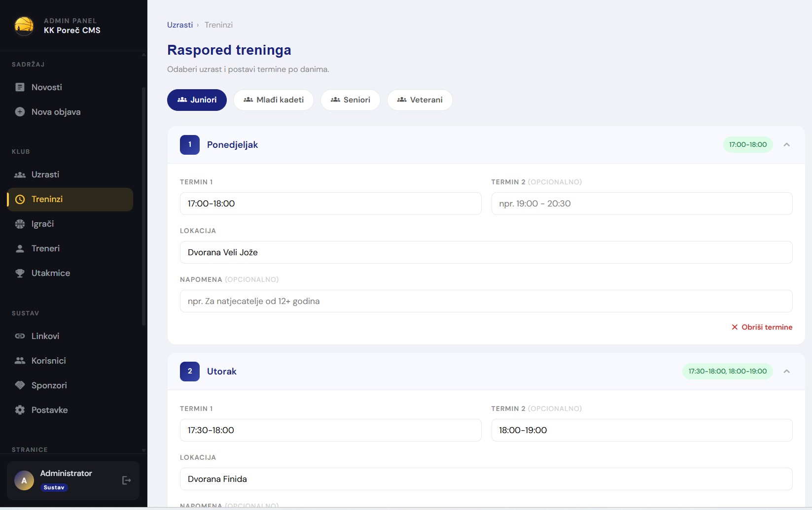Click the Ponedjeljak Termin 2 input field
812x510 pixels.
641,204
